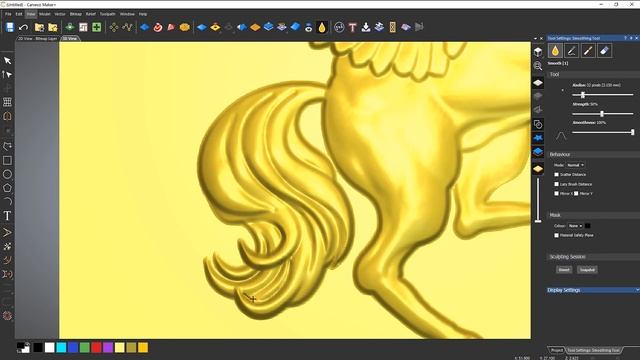Click the Undo arrow icon
The width and height of the screenshot is (640, 360).
pos(23,27)
